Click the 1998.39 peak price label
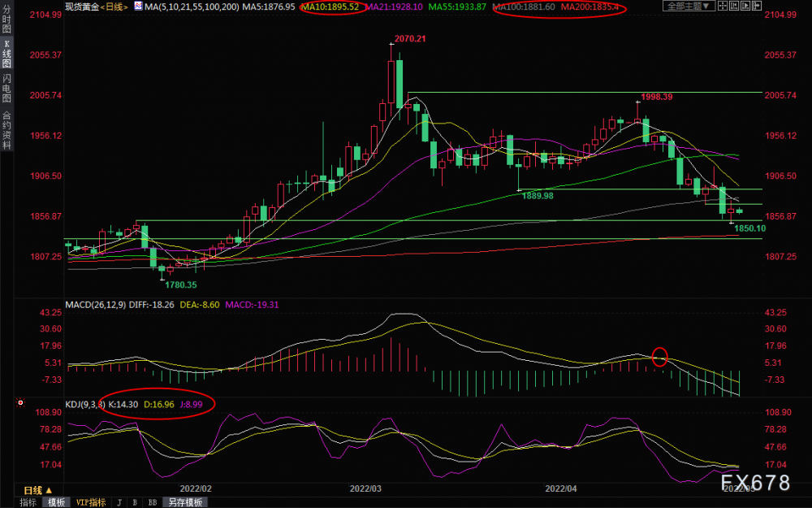The image size is (812, 508). [657, 97]
